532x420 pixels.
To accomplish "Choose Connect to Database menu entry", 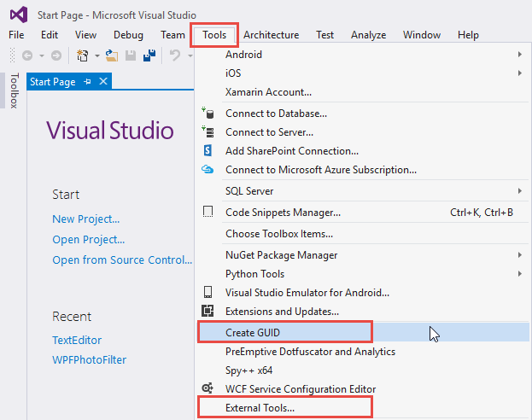I will (x=364, y=113).
